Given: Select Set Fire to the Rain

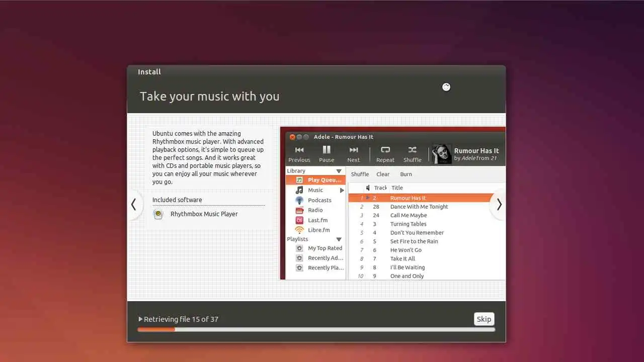Looking at the screenshot, I should 414,241.
